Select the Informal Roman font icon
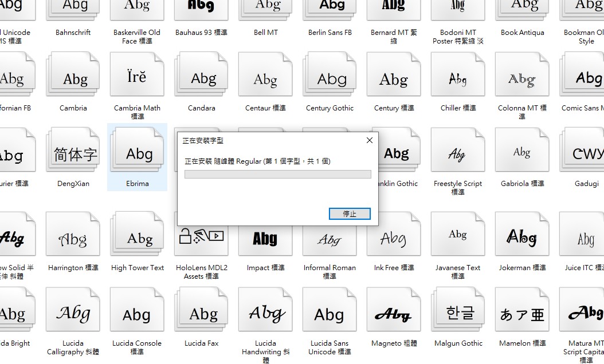The width and height of the screenshot is (604, 364). [x=330, y=240]
